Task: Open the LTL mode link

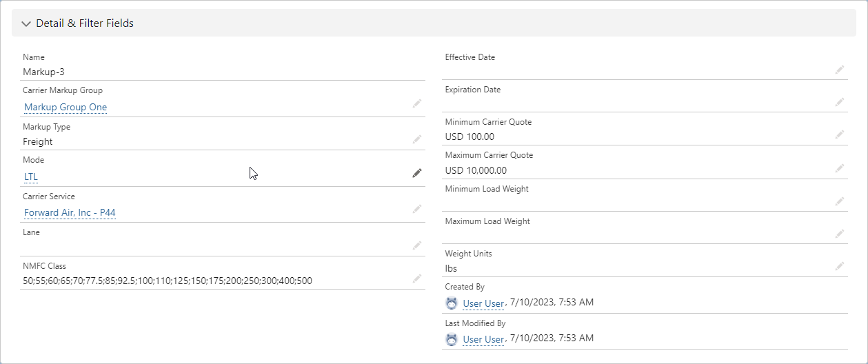Action: point(31,176)
